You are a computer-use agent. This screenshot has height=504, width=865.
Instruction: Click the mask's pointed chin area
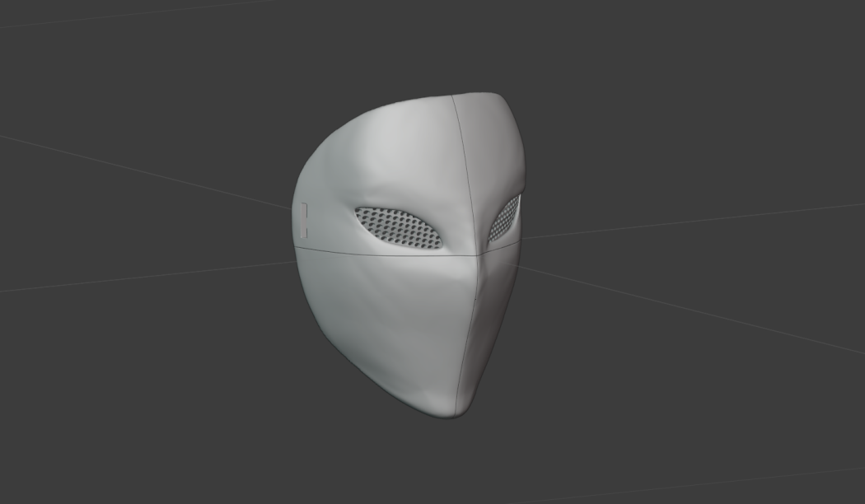pos(450,399)
